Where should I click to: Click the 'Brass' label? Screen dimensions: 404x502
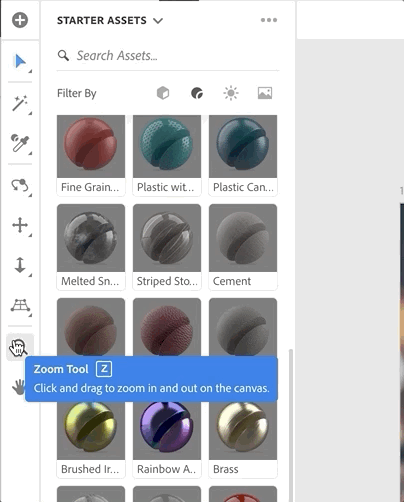click(226, 469)
